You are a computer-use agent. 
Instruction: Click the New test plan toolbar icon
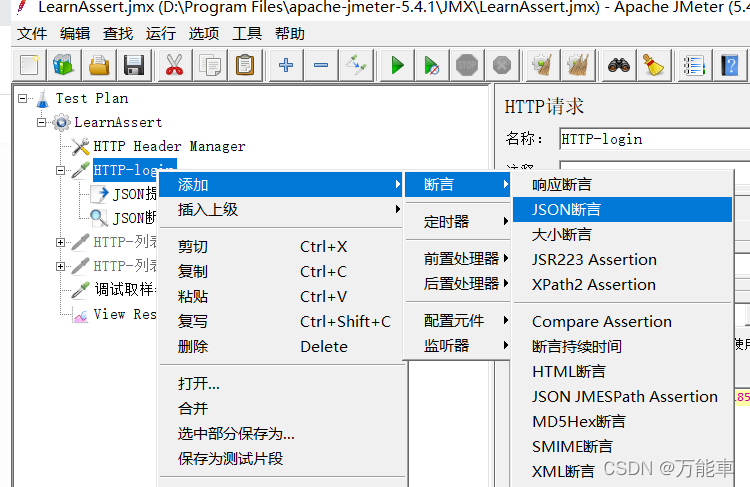29,65
